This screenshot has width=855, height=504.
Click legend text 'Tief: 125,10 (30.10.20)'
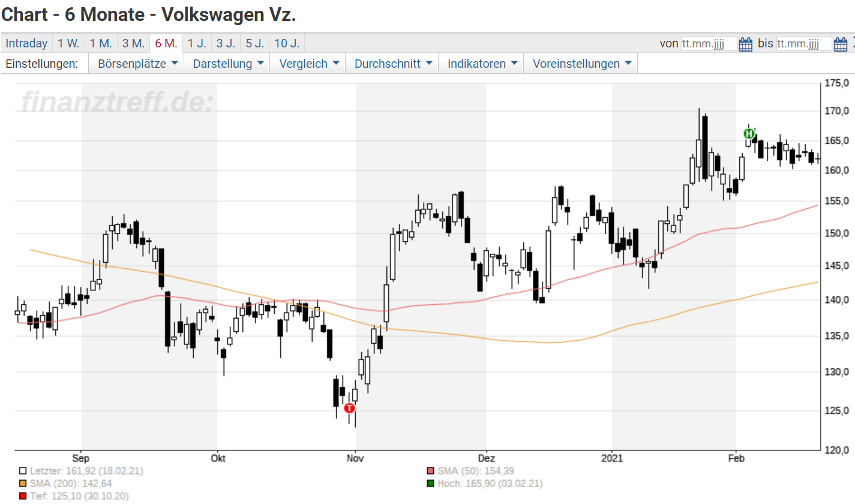click(x=79, y=496)
